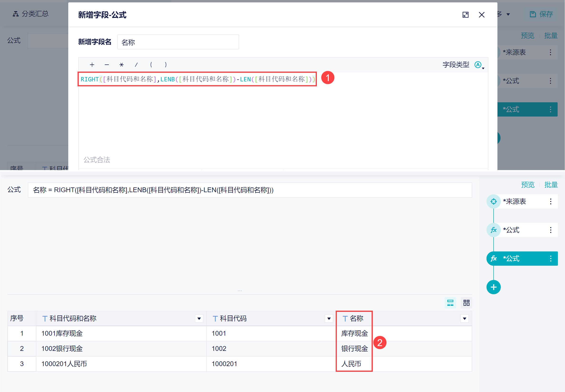Switch to list row view icon

[x=450, y=303]
